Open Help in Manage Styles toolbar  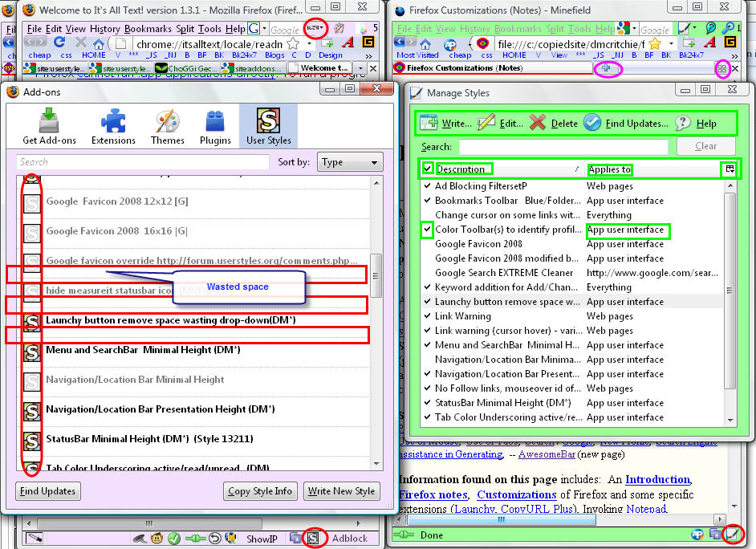pyautogui.click(x=696, y=124)
